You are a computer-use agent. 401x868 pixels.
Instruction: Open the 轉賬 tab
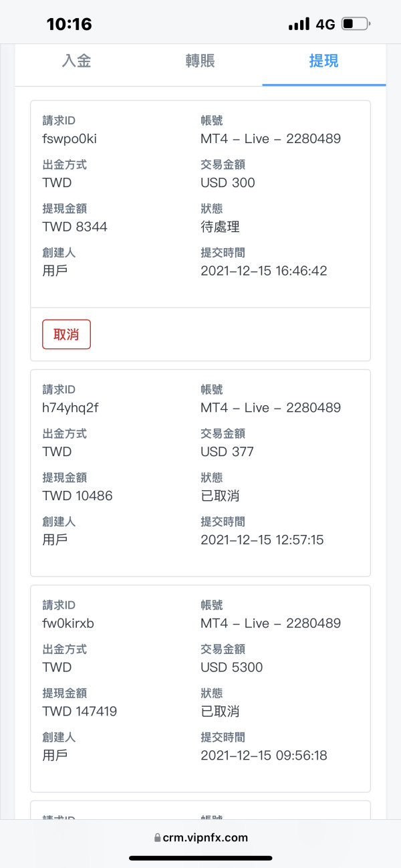click(x=200, y=62)
